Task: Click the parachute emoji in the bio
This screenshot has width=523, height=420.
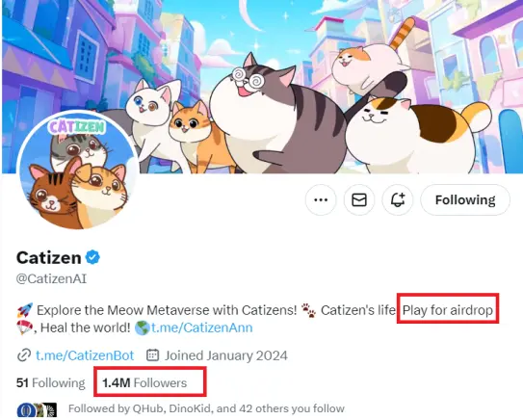Action: [x=25, y=328]
